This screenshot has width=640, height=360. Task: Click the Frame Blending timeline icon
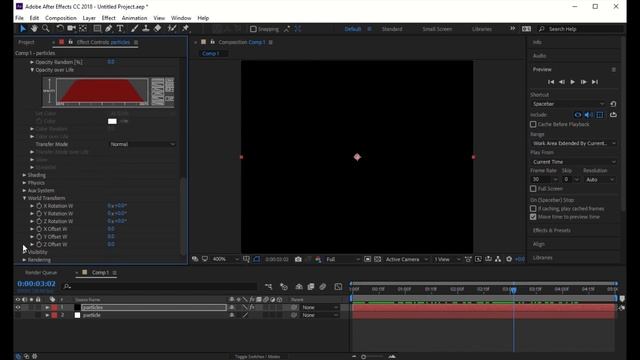(311, 287)
